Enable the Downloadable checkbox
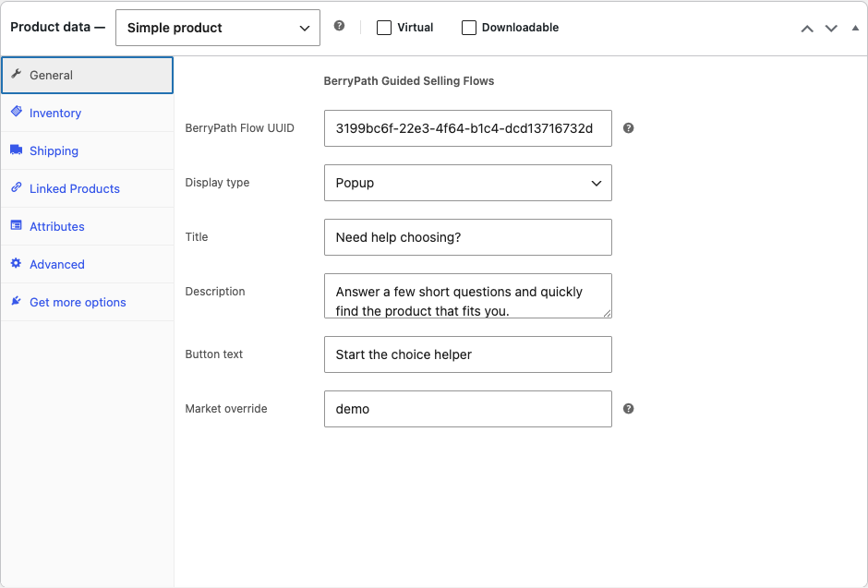This screenshot has width=868, height=588. (x=469, y=28)
